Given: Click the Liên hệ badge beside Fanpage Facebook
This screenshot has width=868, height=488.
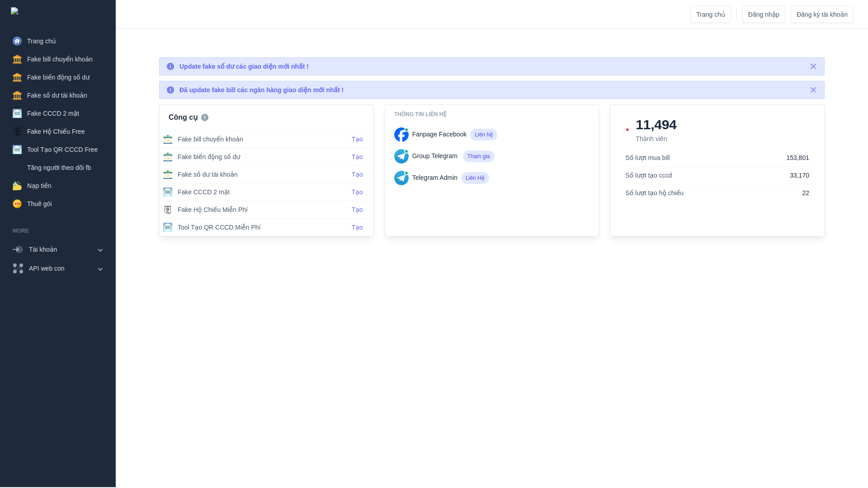Looking at the screenshot, I should 484,135.
